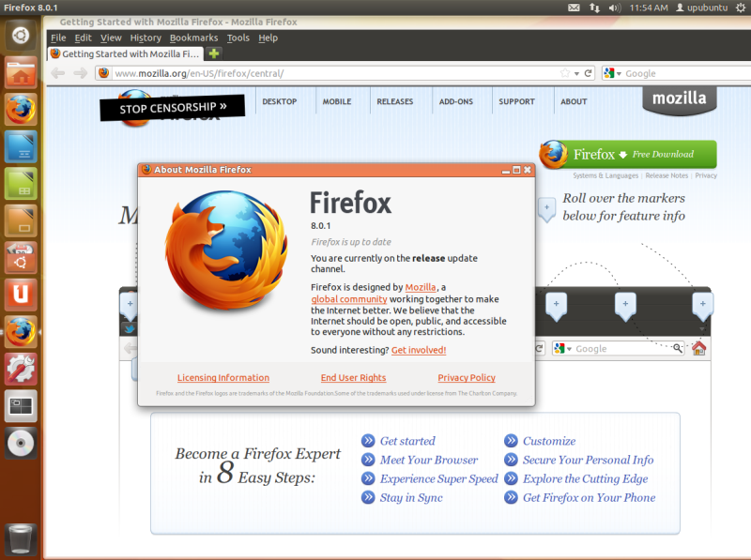The width and height of the screenshot is (751, 560).
Task: Click the STOP CENSORSHIP banner
Action: coord(173,108)
